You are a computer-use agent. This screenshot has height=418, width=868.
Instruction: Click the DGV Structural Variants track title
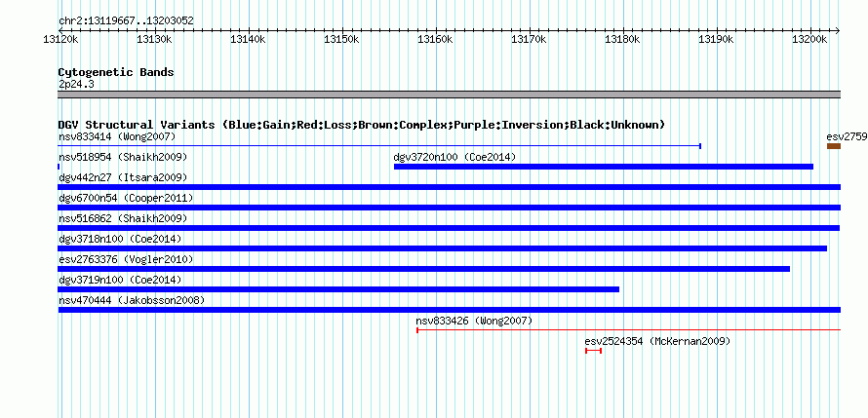[x=361, y=125]
